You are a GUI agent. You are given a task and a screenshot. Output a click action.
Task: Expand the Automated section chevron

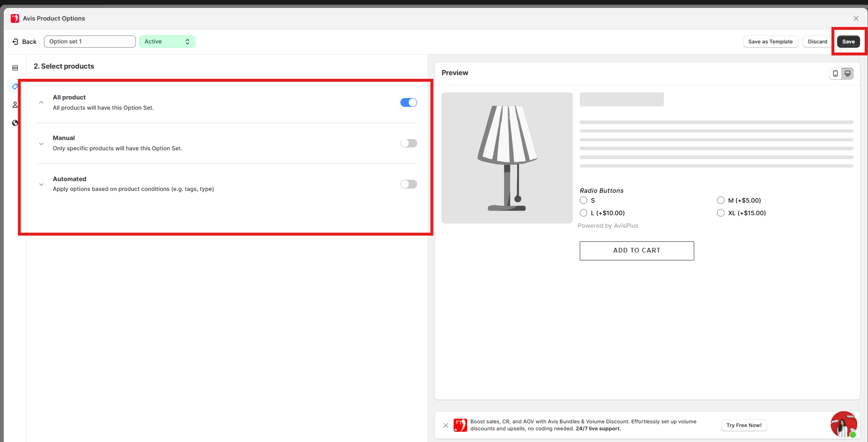click(x=42, y=184)
